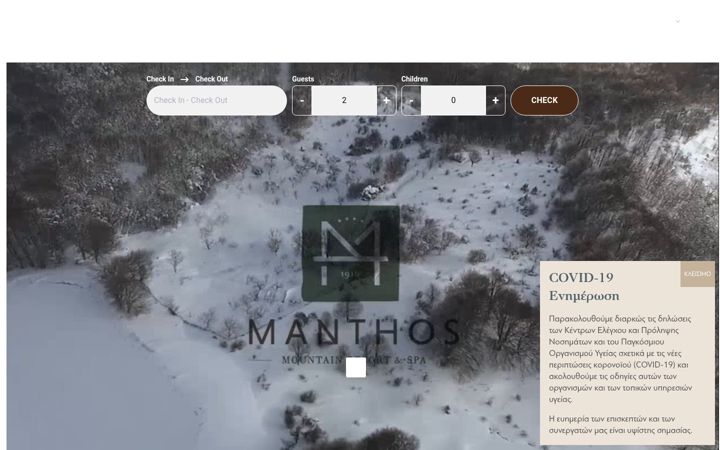This screenshot has width=720, height=450.
Task: Click the Check In label
Action: click(160, 79)
